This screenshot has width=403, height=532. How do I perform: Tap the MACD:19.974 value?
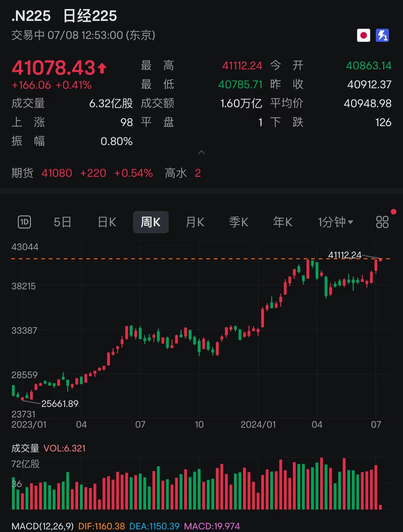(212, 526)
